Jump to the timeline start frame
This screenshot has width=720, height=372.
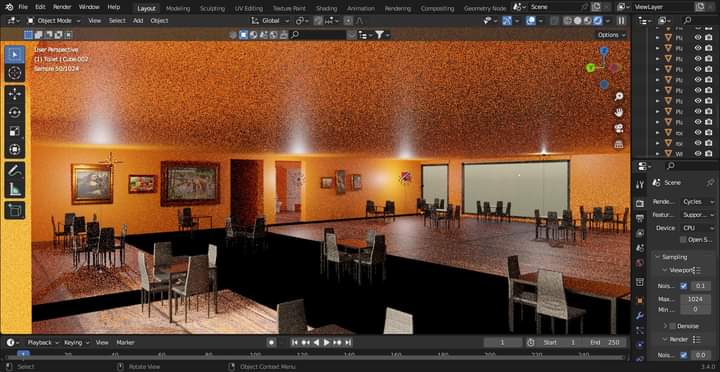coord(295,342)
